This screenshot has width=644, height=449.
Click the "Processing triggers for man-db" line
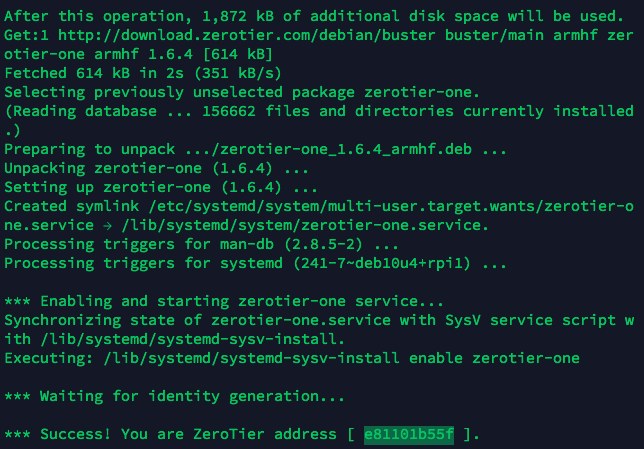pos(201,244)
